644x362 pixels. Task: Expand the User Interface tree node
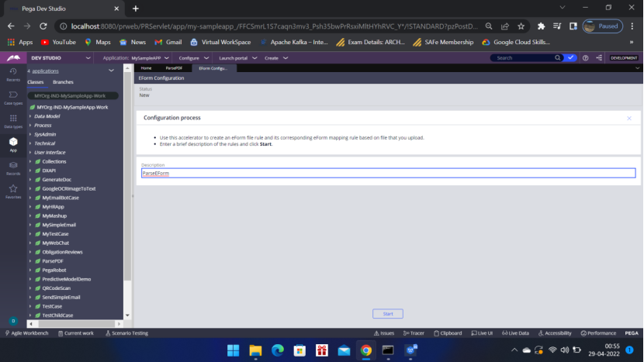[30, 152]
